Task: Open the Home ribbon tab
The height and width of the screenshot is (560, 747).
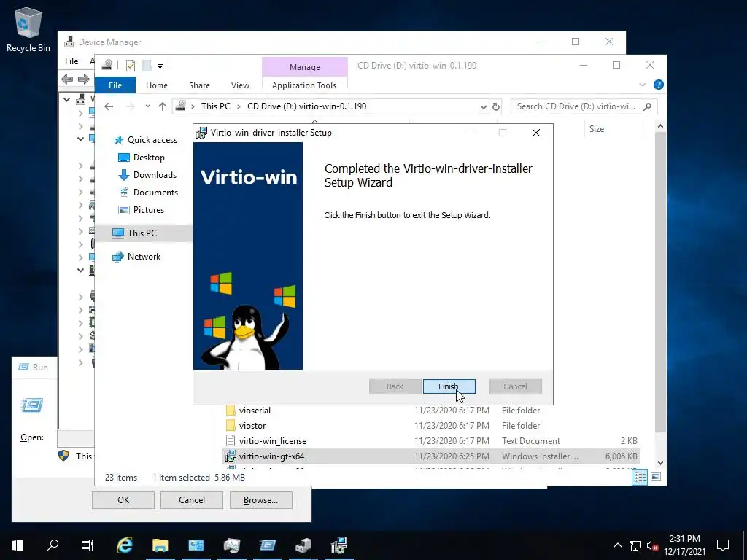Action: [157, 85]
